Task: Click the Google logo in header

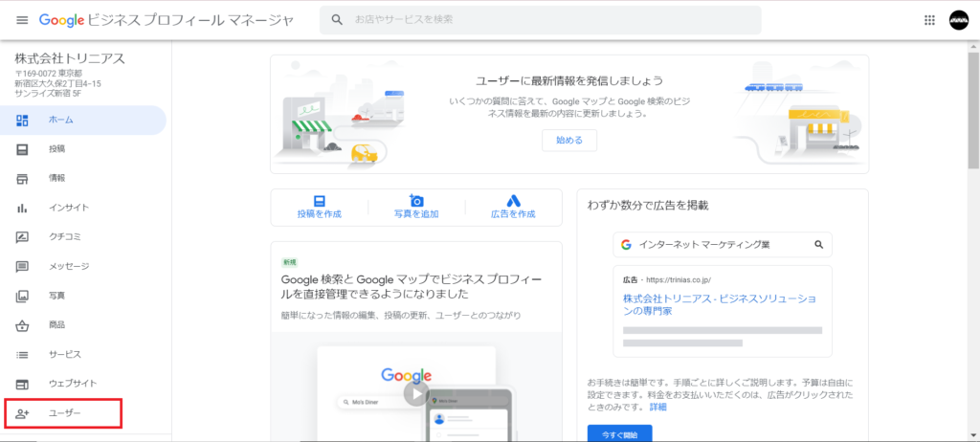Action: pos(61,20)
